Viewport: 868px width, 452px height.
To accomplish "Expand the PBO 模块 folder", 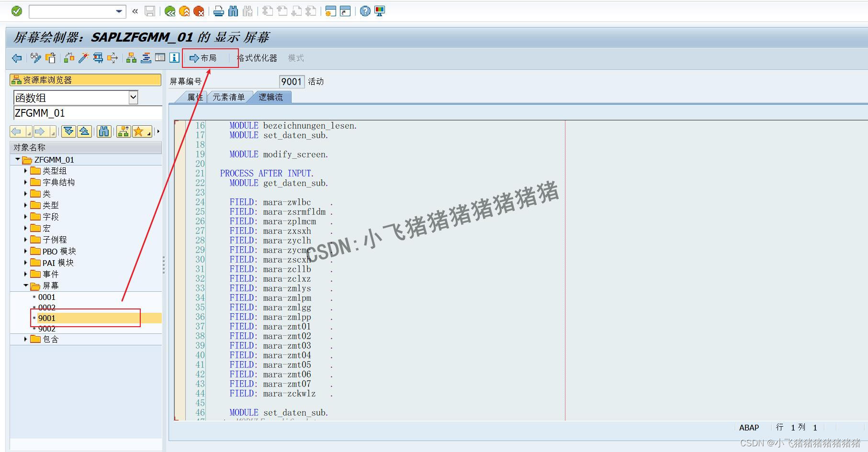I will click(26, 251).
